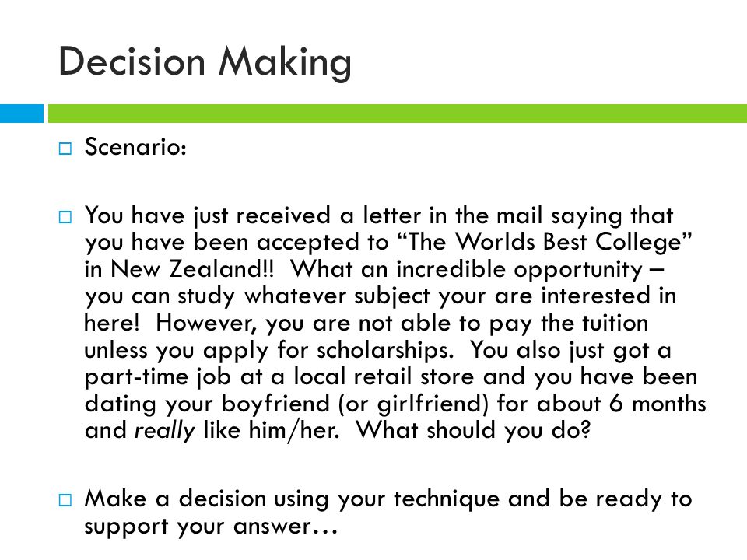This screenshot has width=747, height=560.
Task: Click the phrase 'What an incredible opportunity'
Action: (467, 270)
